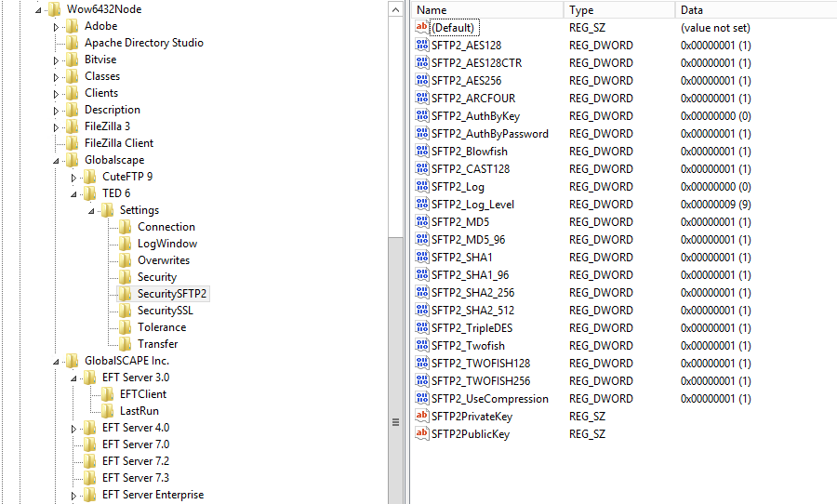Viewport: 837px width, 504px height.
Task: Select the SFTP2_SHA2_256 value name
Action: (473, 293)
